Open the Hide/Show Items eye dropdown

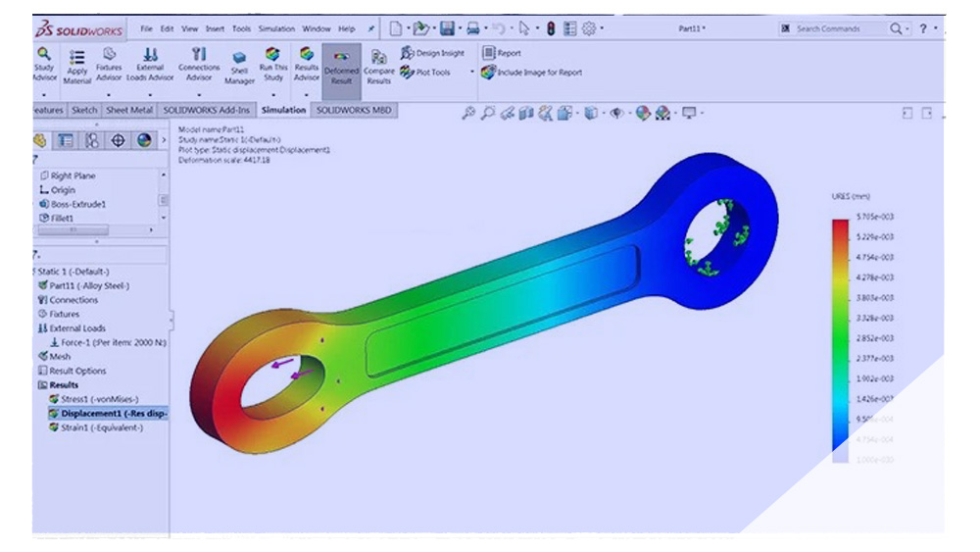(617, 114)
